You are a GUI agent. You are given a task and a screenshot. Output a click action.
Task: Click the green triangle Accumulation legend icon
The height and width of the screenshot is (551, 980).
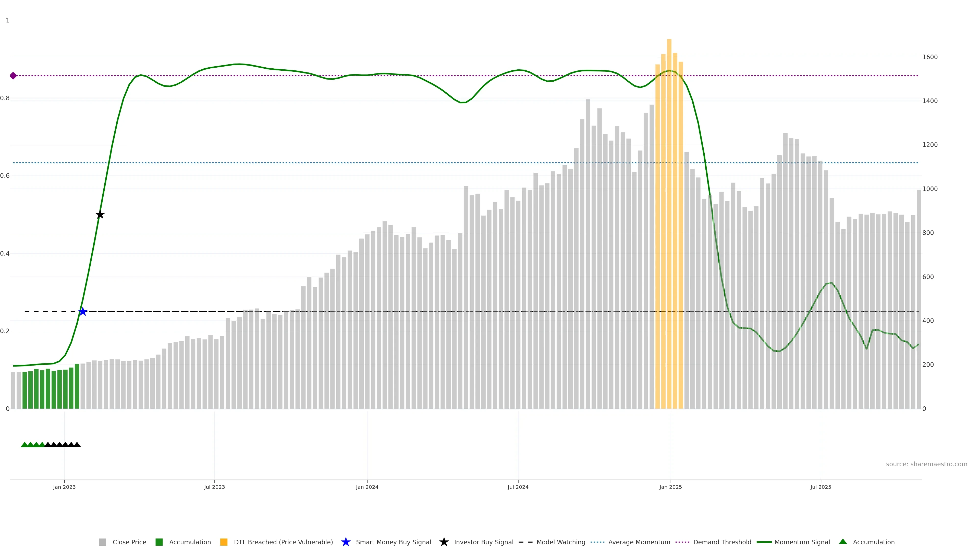pyautogui.click(x=843, y=542)
